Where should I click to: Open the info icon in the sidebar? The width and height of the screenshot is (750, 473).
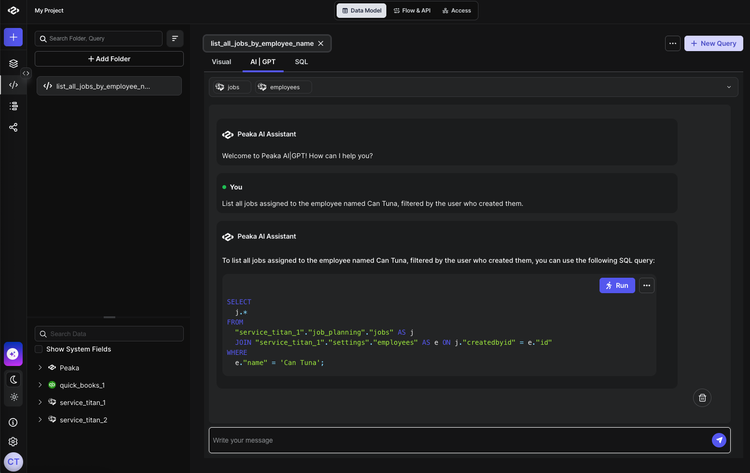pyautogui.click(x=13, y=422)
